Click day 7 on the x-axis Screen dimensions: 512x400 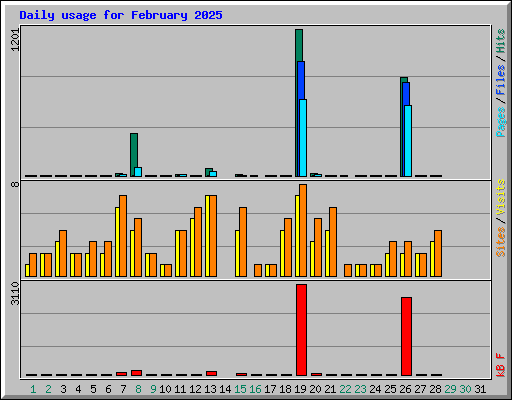coord(123,389)
